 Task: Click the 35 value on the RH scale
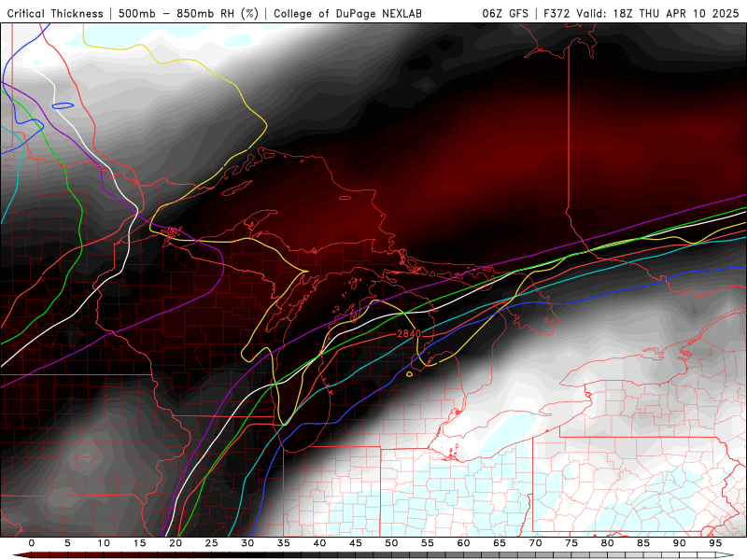click(x=284, y=543)
